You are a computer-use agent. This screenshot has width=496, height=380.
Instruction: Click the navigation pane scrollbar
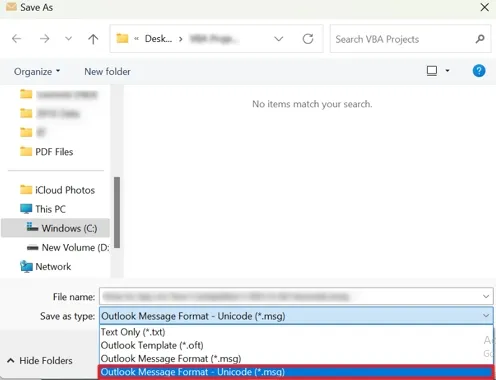117,212
